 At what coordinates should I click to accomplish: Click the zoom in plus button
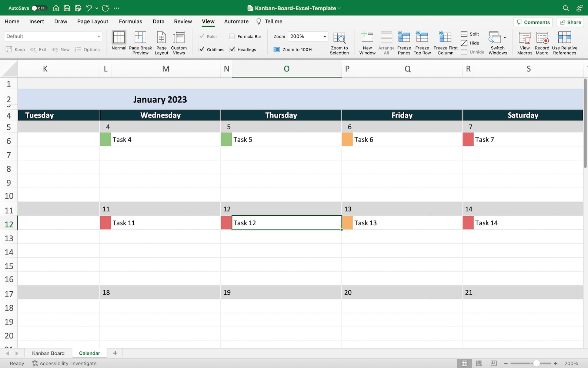(x=556, y=363)
